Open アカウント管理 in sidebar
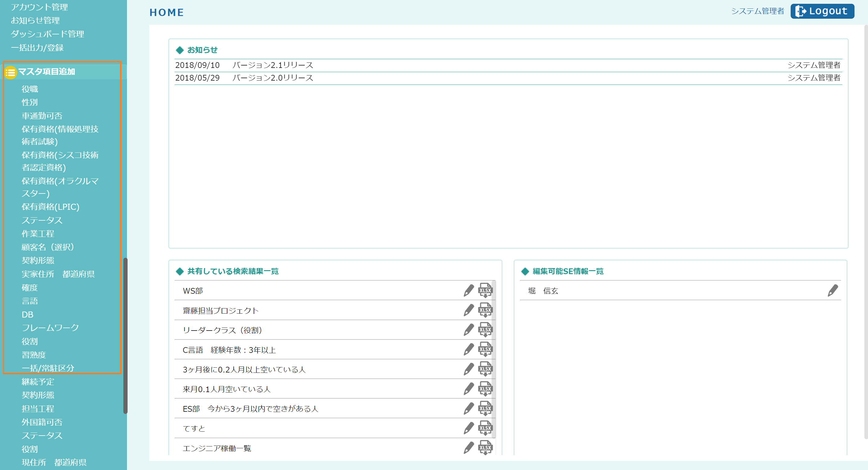Screen dimensions: 868x470 [x=39, y=7]
